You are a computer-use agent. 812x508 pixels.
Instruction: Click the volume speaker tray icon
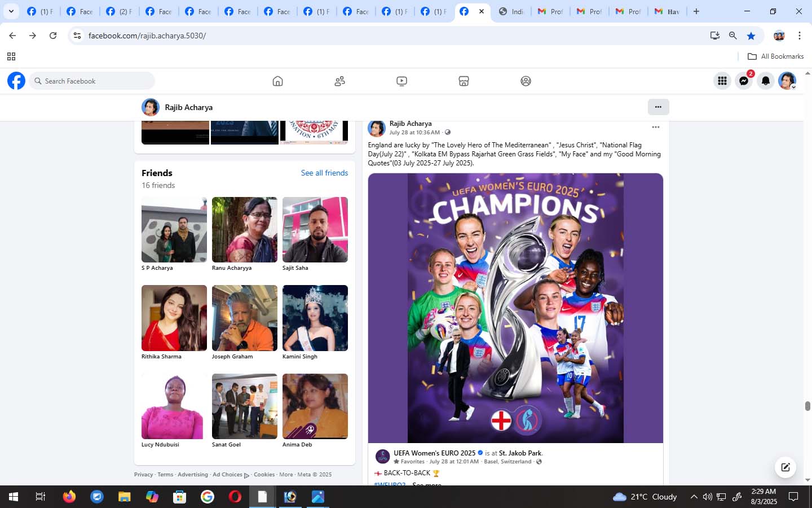tap(707, 497)
